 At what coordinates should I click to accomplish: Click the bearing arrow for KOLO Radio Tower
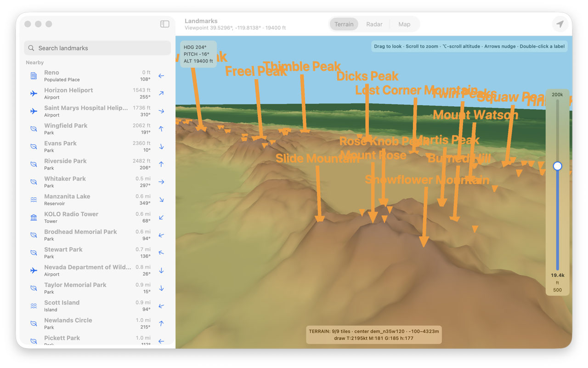click(161, 218)
